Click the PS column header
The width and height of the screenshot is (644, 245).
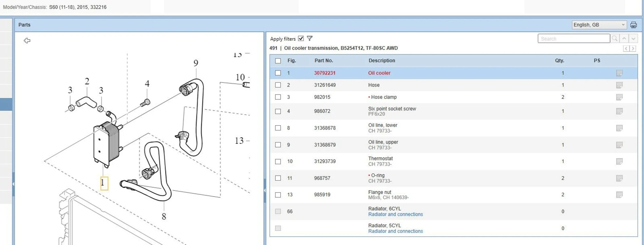tap(597, 61)
